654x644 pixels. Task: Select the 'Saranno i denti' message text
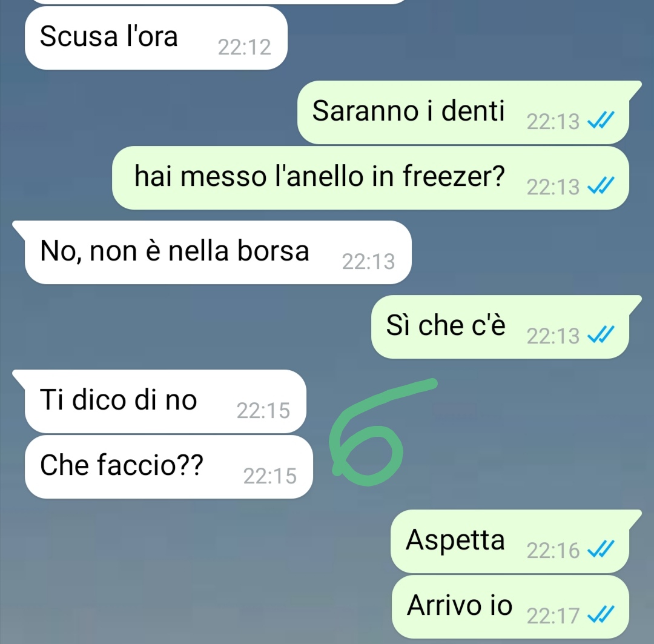(x=408, y=111)
